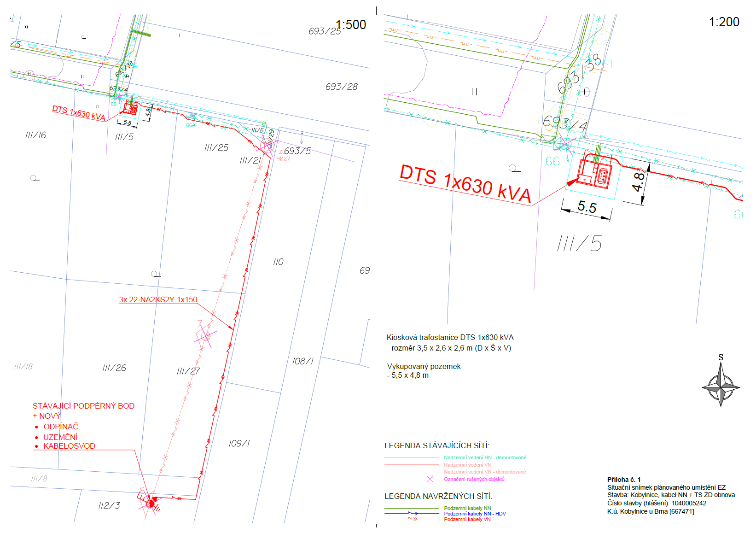Viewport: 756px width, 533px height.
Task: Click the Označení rušených objektů legend text
Action: [474, 479]
